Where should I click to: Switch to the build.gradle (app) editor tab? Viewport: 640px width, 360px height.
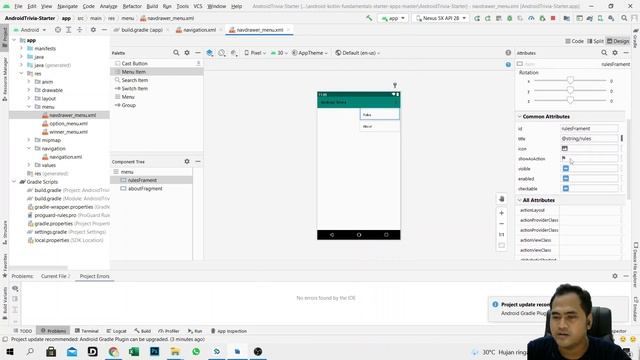[x=141, y=30]
